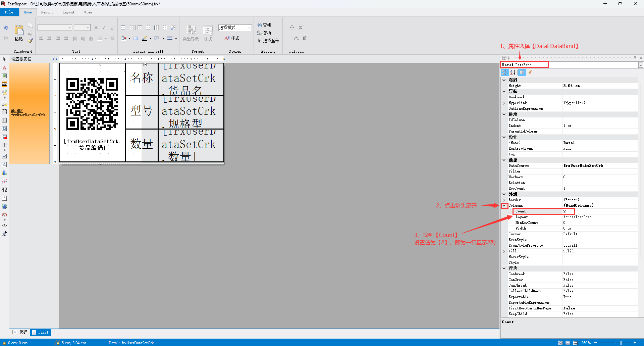Screen dimensions: 644x346
Task: Open the File menu
Action: click(x=9, y=12)
